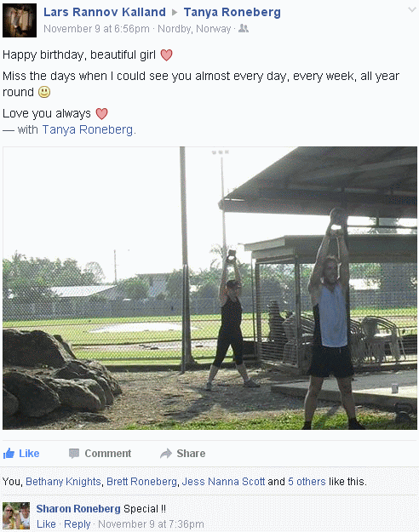Open the November 9 at 6:56pm timestamp
This screenshot has width=419, height=532.
point(96,29)
